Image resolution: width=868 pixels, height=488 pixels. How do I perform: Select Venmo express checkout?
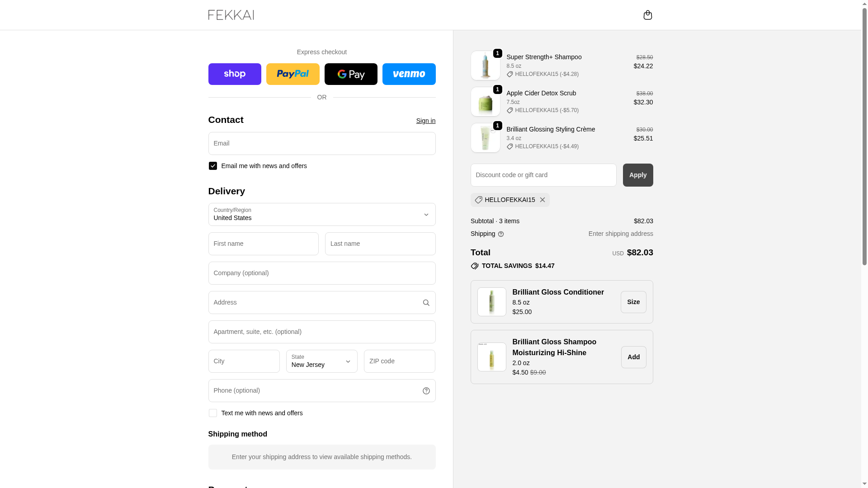pyautogui.click(x=409, y=74)
